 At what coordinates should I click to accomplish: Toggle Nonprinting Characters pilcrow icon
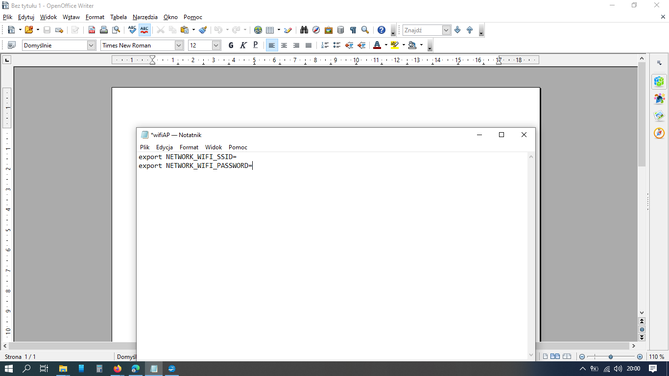pos(353,30)
